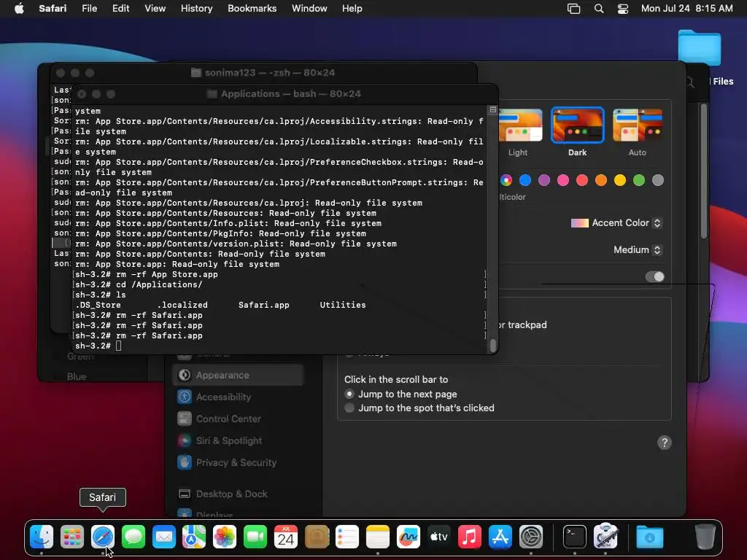Open the File menu
Screen dimensions: 747x560
[x=89, y=9]
